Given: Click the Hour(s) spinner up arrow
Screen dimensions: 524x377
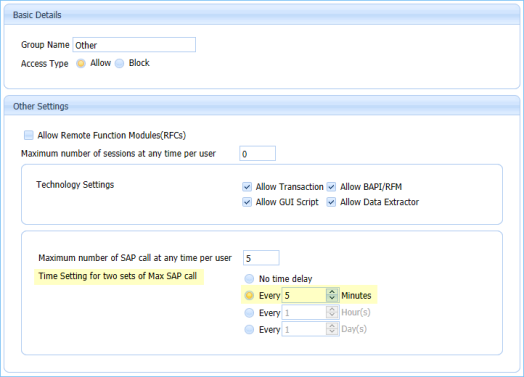Looking at the screenshot, I should click(332, 309).
